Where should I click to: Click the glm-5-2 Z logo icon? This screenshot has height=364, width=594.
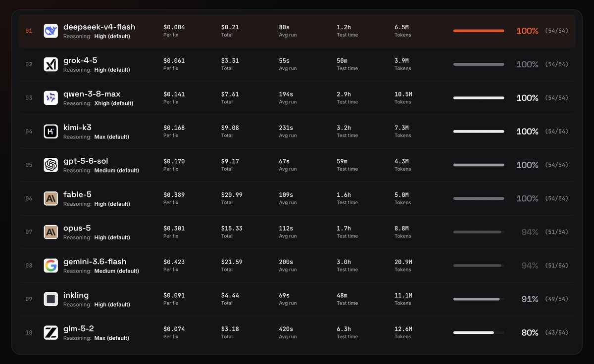pyautogui.click(x=50, y=333)
